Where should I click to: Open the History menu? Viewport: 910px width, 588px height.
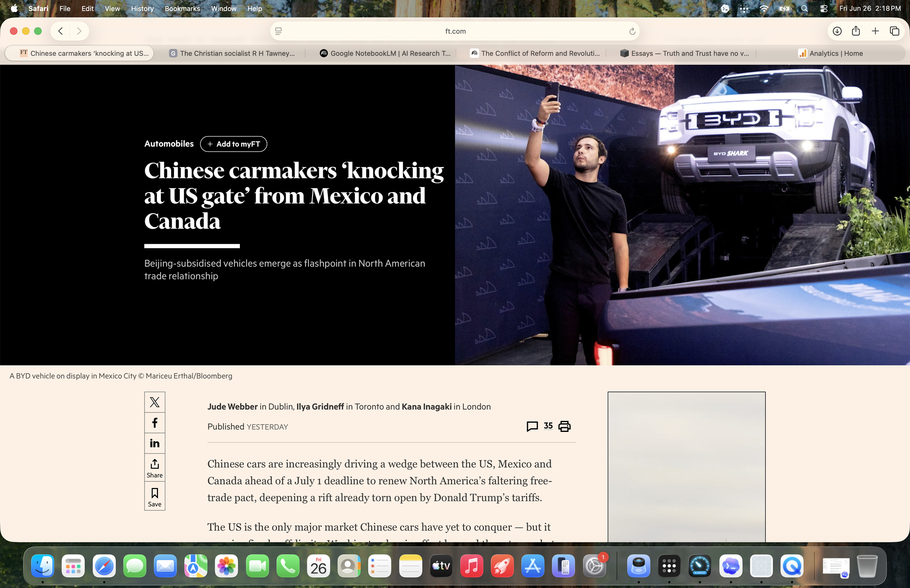tap(142, 8)
